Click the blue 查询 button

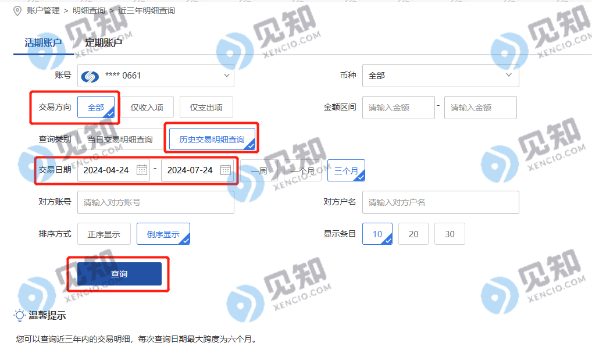[x=119, y=274]
